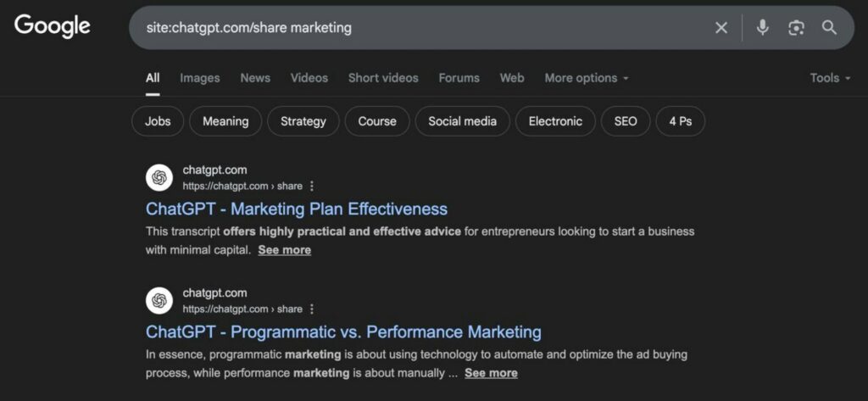The image size is (868, 401).
Task: Open Marketing Plan Effectiveness result link
Action: point(297,209)
